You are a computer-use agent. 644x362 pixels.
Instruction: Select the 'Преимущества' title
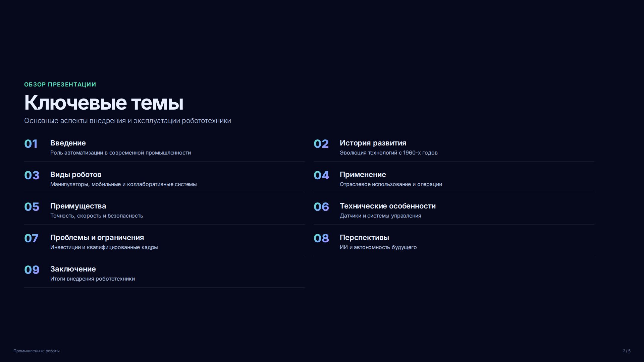tap(78, 206)
